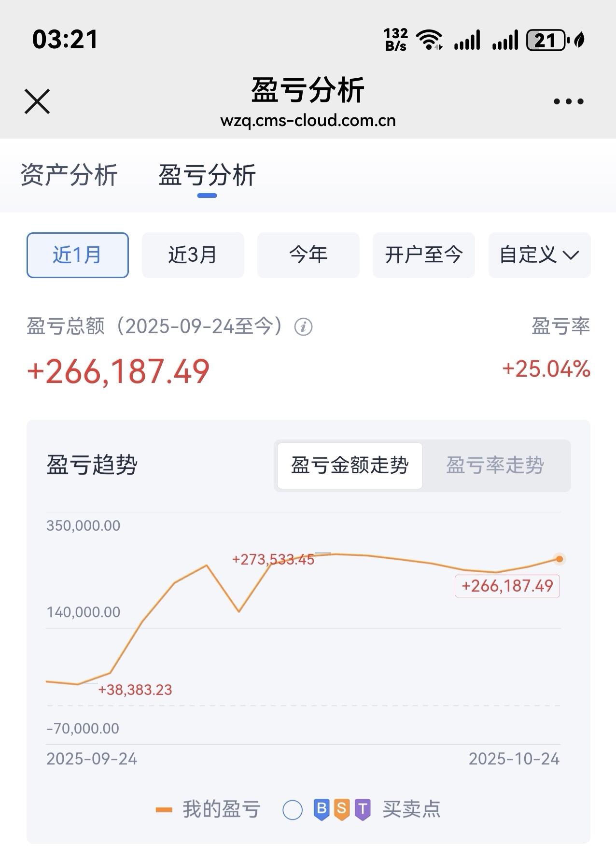The image size is (616, 848).
Task: Select the 近3月 period button
Action: pyautogui.click(x=193, y=255)
